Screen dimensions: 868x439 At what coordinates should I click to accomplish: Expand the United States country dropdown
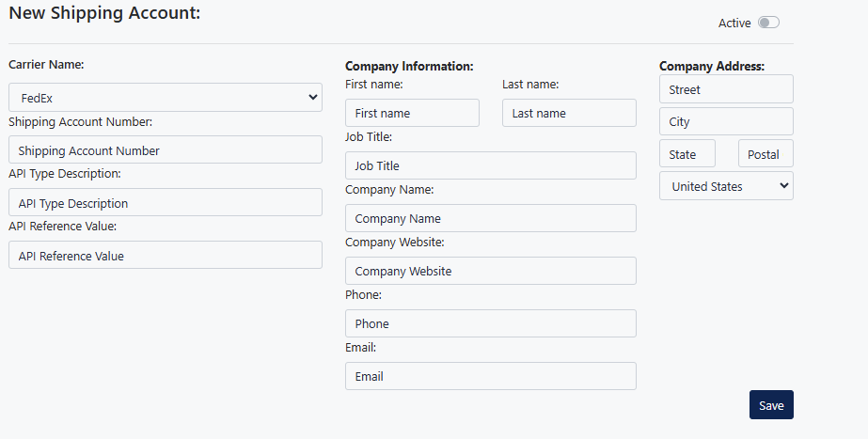coord(726,186)
